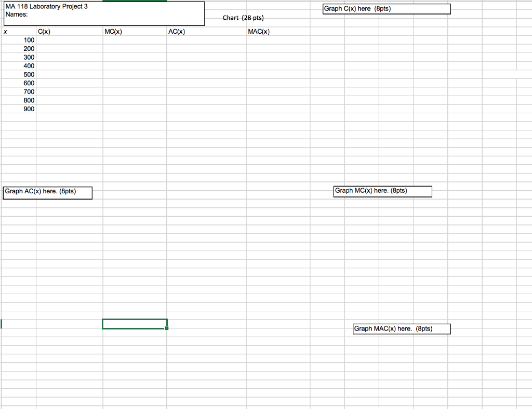Viewport: 532px width, 409px height.
Task: Select the 'Graph AC(x) here. (8pts)' text box
Action: tap(47, 193)
